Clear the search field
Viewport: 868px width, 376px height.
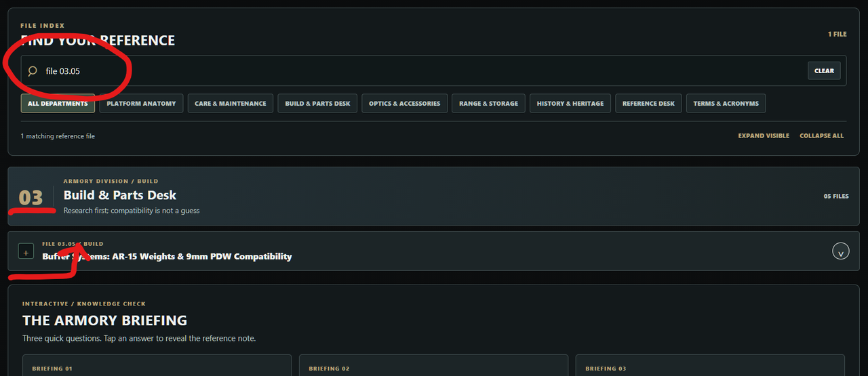(824, 70)
